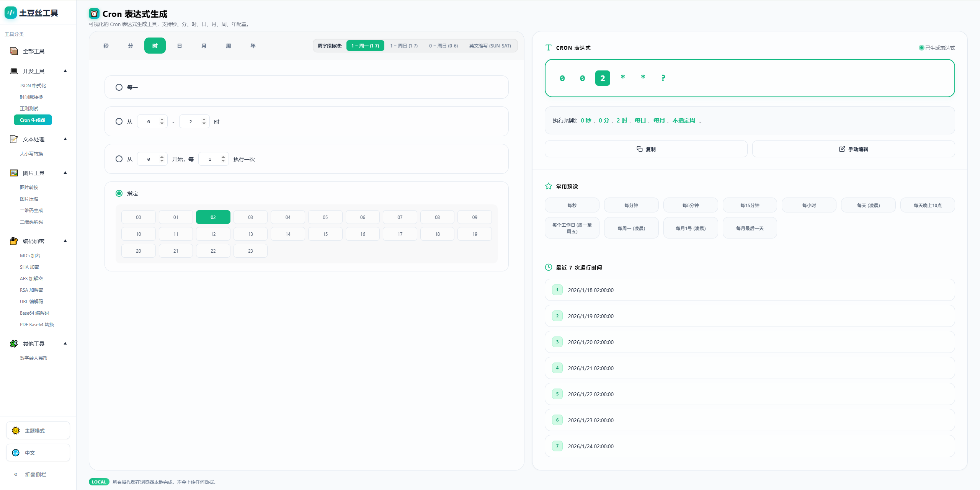The height and width of the screenshot is (490, 980).
Task: Click the 中文 language globe icon
Action: [x=16, y=453]
